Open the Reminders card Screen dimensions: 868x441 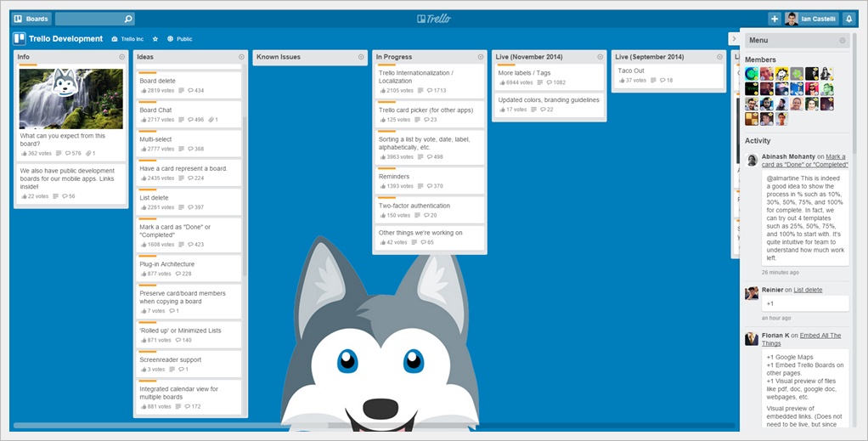(430, 181)
